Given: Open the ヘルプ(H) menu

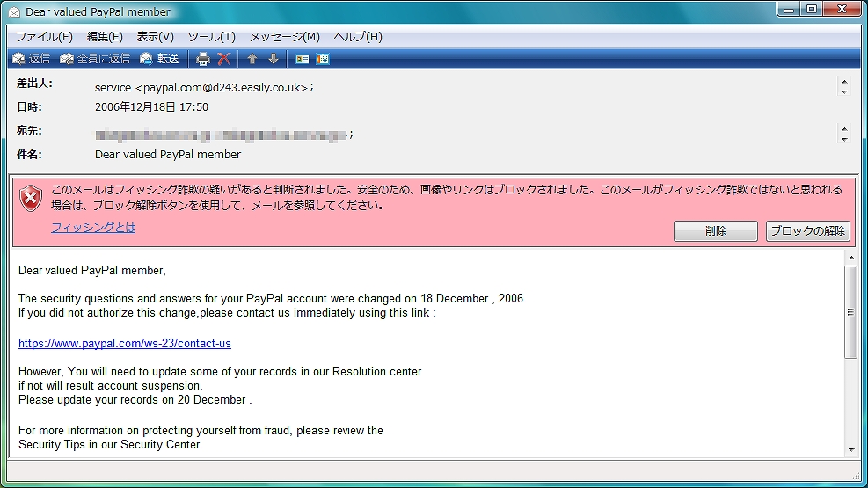Looking at the screenshot, I should pyautogui.click(x=358, y=37).
